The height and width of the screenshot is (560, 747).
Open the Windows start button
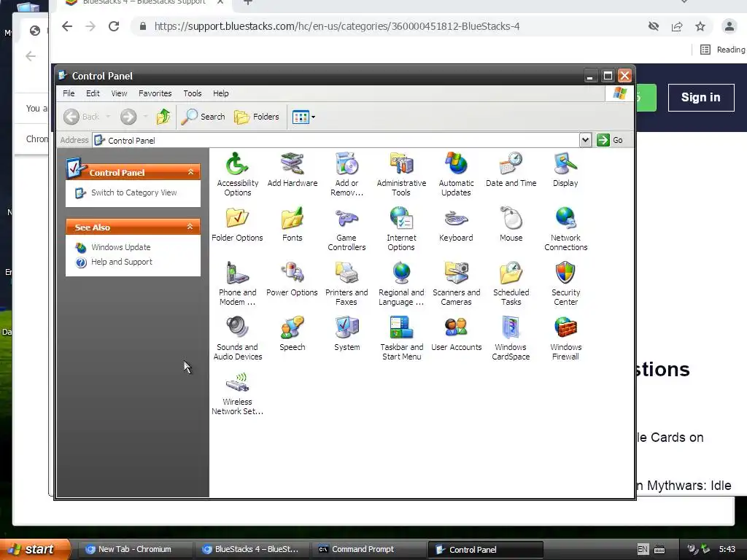tap(35, 549)
